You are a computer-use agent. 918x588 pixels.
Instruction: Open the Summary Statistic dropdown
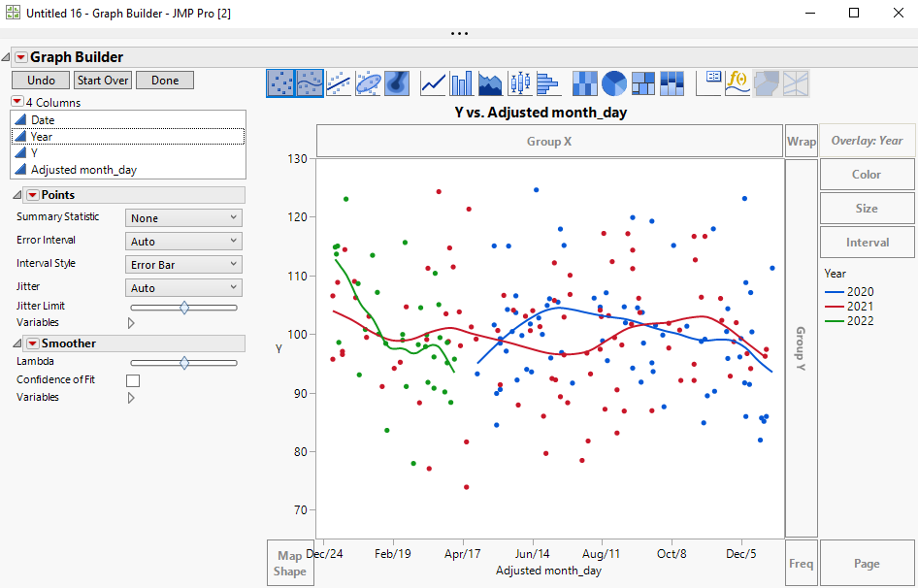click(183, 218)
